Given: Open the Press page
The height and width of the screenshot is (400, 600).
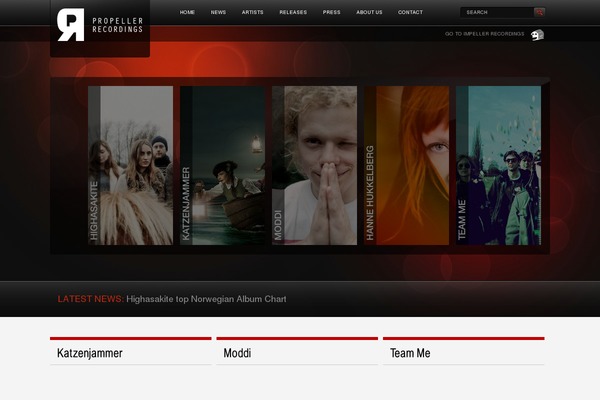Looking at the screenshot, I should pos(331,12).
